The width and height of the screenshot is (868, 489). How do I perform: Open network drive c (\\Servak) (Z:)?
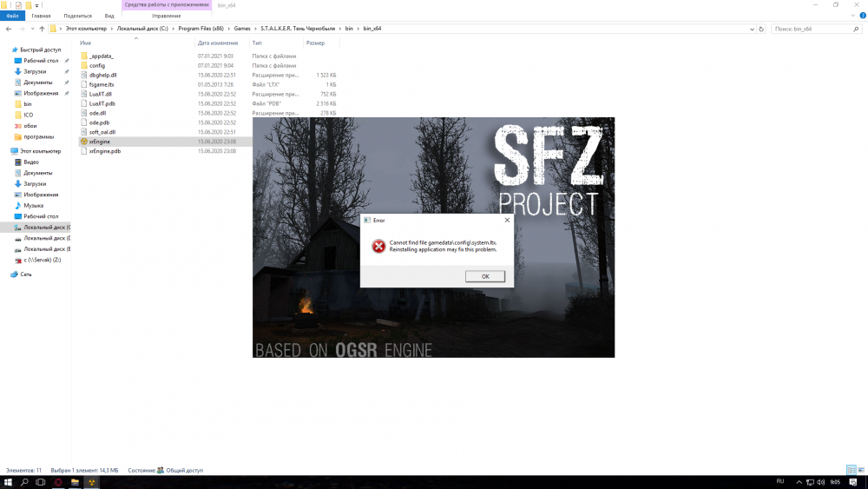[42, 260]
